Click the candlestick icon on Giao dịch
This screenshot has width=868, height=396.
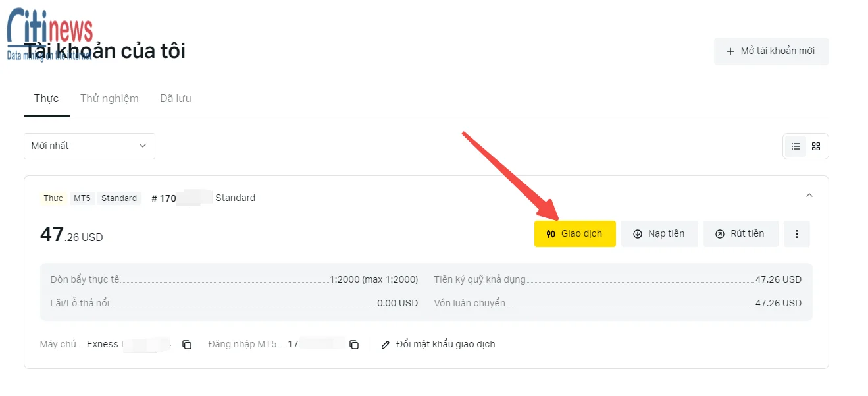[551, 234]
